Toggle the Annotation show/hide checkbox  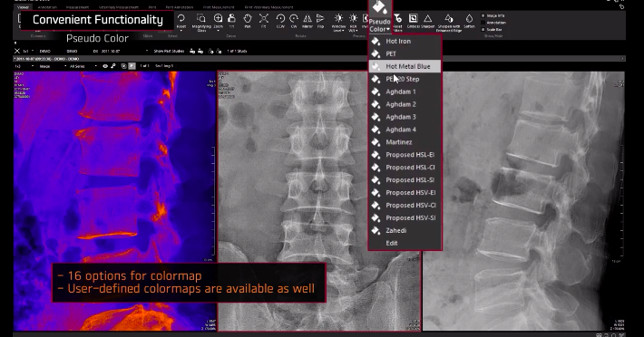pyautogui.click(x=483, y=23)
